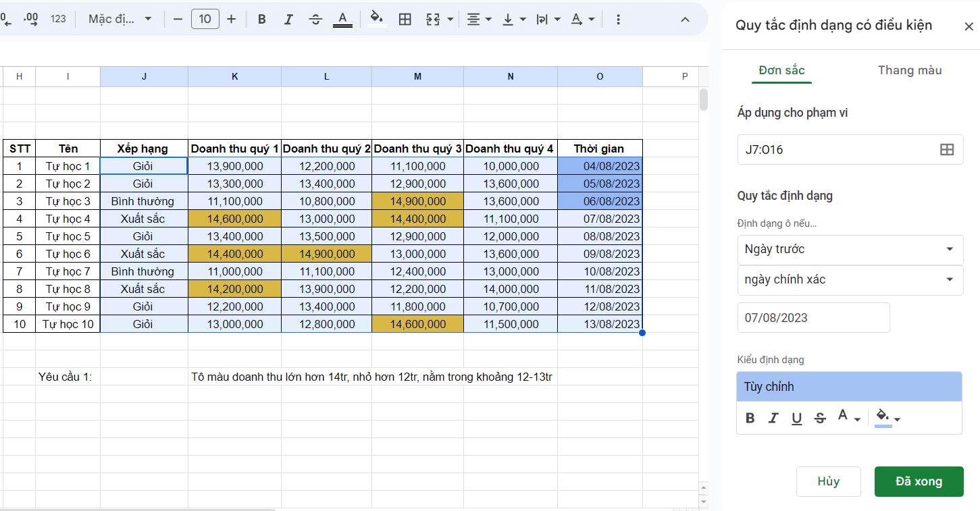Select the 'Đơn sắc' tab
The image size is (980, 511).
781,70
